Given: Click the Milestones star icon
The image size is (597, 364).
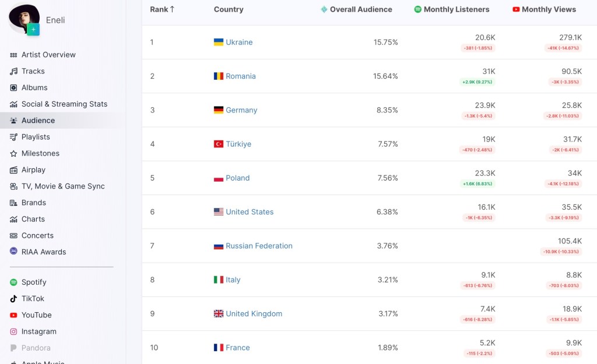Looking at the screenshot, I should [x=14, y=153].
